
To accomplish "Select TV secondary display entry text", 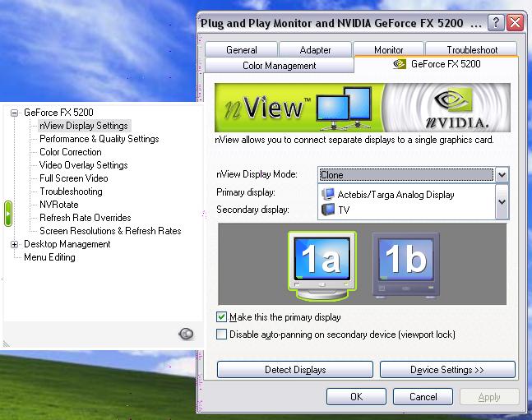I will (344, 210).
